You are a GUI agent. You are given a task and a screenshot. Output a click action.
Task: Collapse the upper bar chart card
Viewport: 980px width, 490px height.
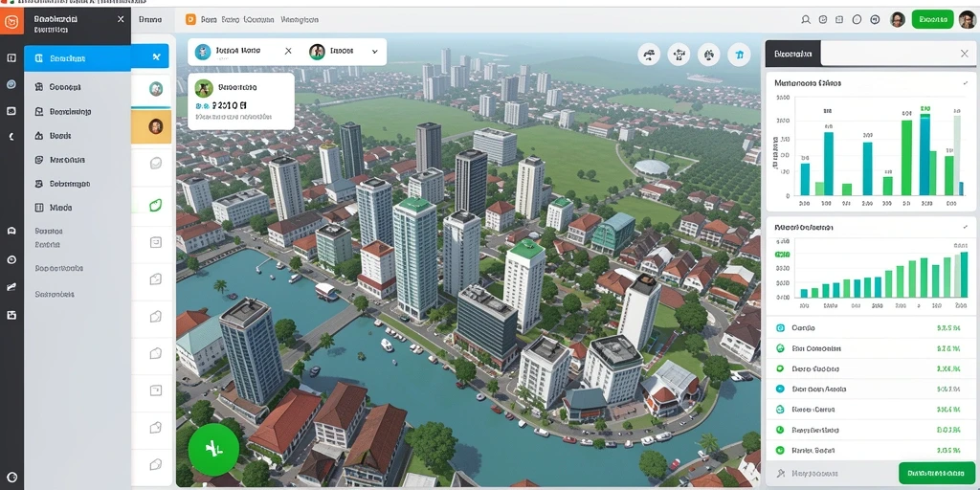[965, 82]
